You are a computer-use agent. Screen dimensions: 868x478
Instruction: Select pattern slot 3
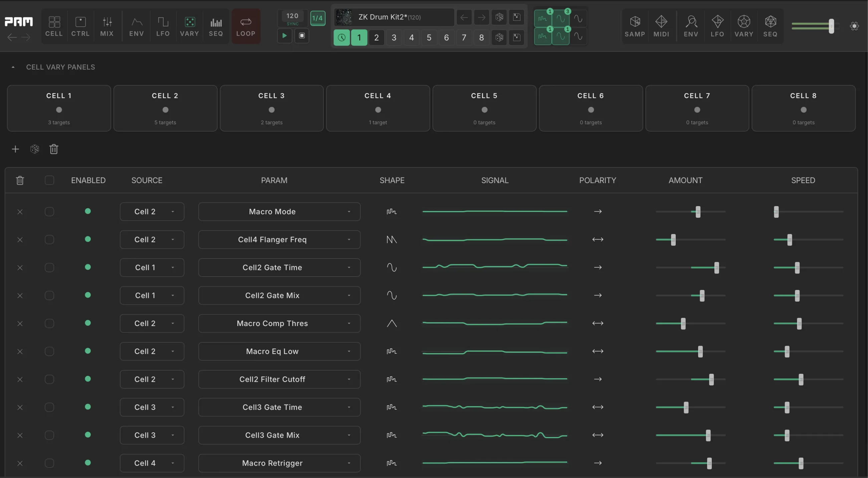pos(394,37)
